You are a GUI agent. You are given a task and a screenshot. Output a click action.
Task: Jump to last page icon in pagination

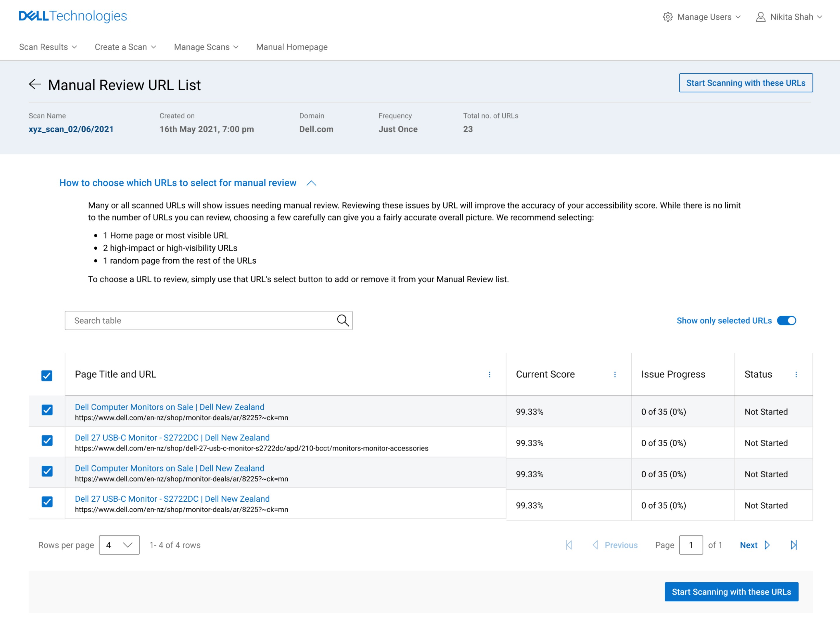(794, 545)
